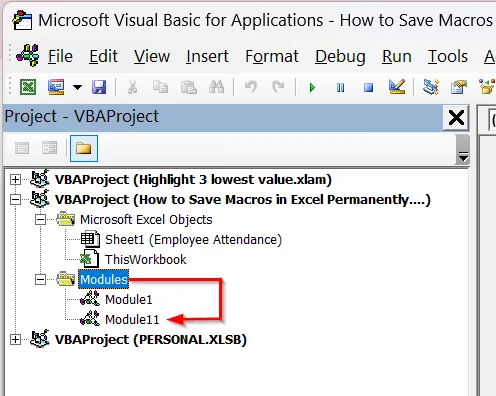Click the Redo arrow icon

click(278, 87)
